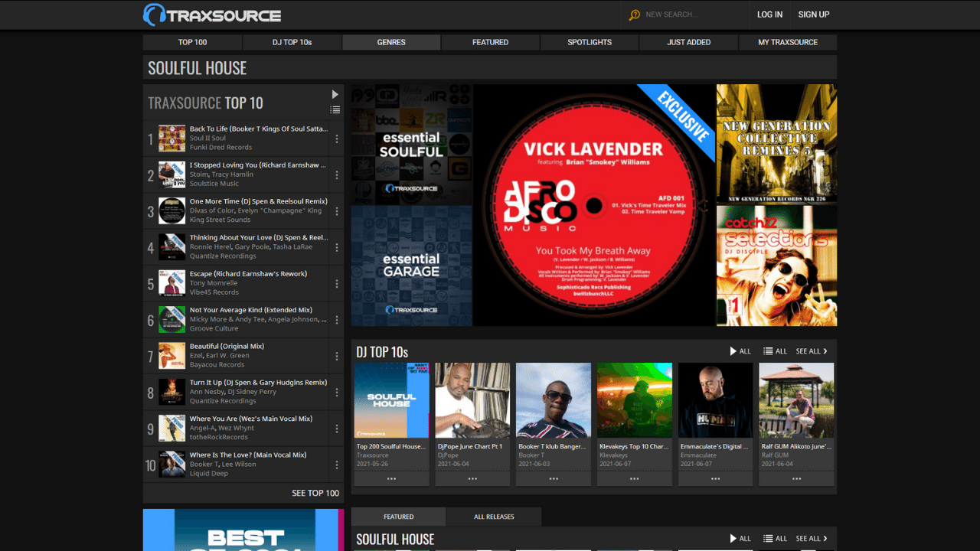980x551 pixels.
Task: Open DjPope June Chart thumbnail
Action: tap(472, 400)
